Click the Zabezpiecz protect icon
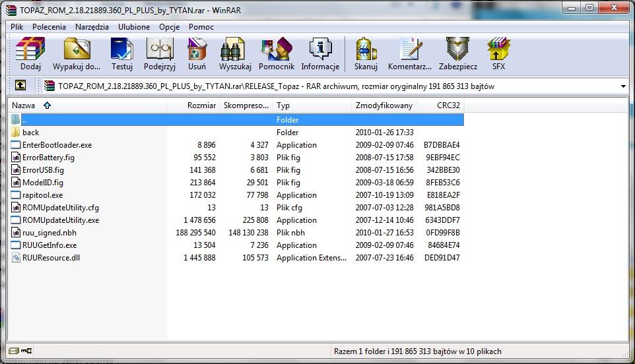635x364 pixels. [x=457, y=49]
